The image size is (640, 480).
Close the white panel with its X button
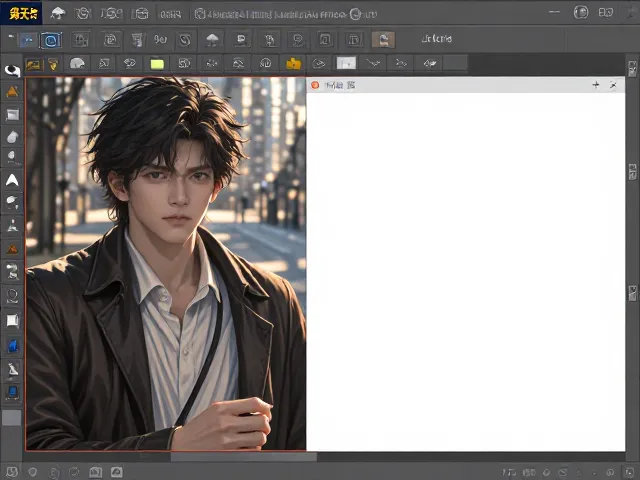613,85
